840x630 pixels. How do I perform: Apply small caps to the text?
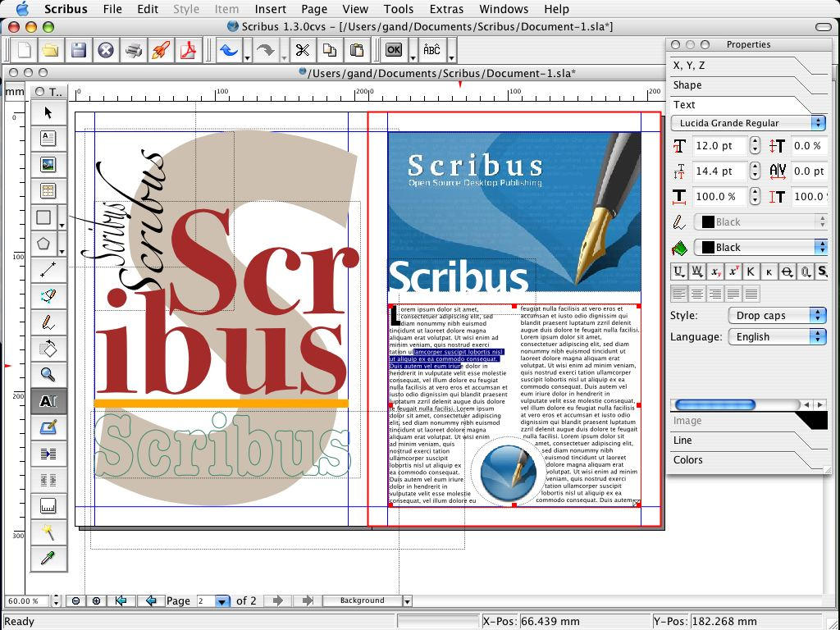pos(769,272)
